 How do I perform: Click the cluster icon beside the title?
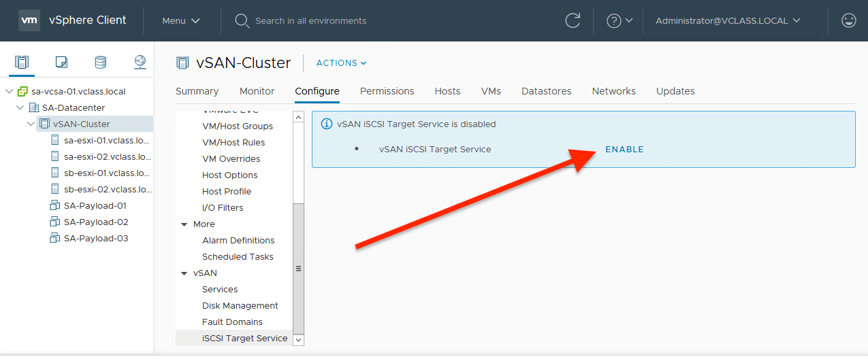182,63
